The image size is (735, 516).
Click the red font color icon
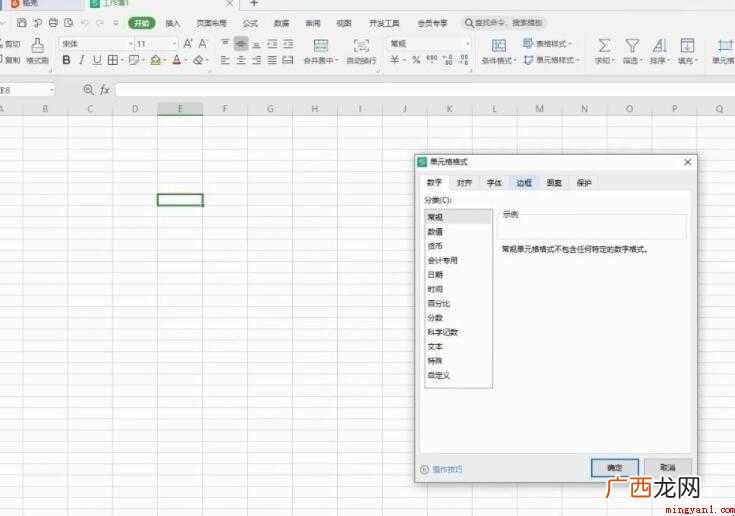click(x=177, y=60)
